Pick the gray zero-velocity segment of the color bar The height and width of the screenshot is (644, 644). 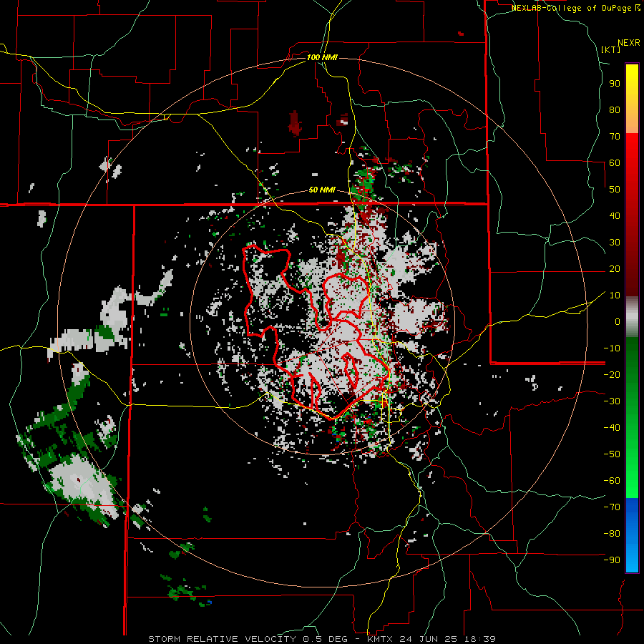pyautogui.click(x=632, y=316)
